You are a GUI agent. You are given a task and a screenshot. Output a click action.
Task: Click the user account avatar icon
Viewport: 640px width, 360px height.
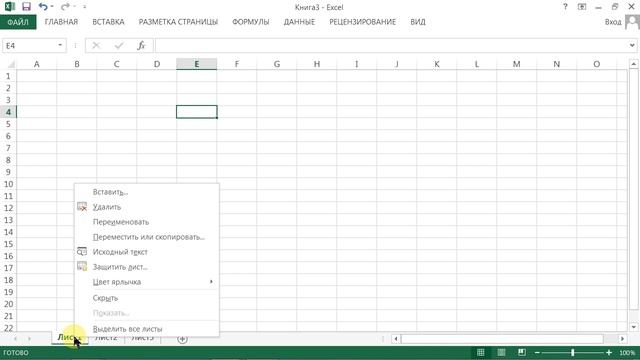pyautogui.click(x=632, y=22)
